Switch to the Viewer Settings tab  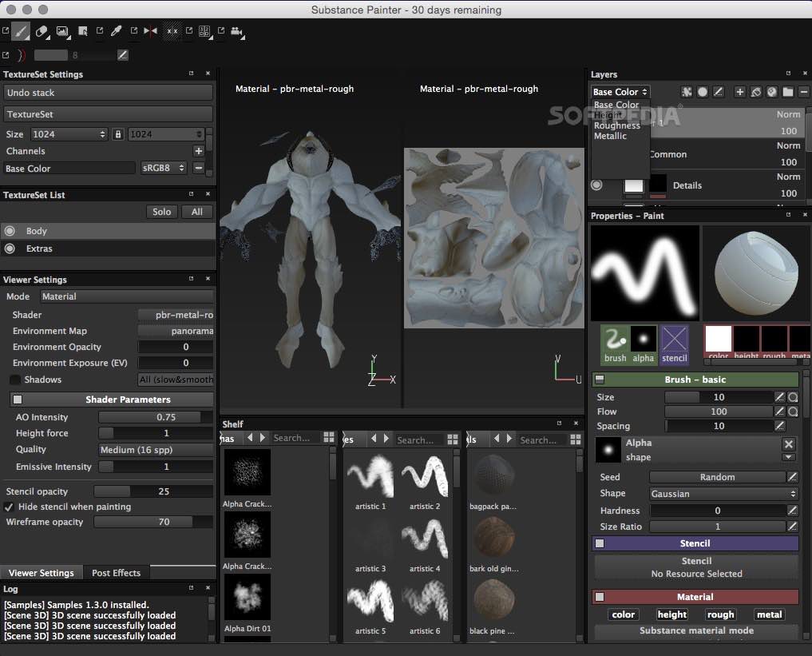tap(42, 573)
